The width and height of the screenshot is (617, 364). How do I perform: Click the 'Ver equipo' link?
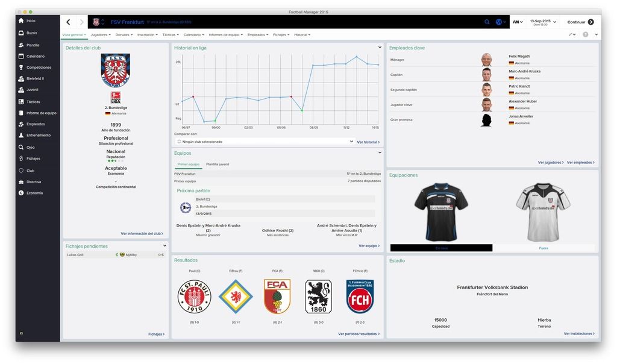[x=369, y=246]
